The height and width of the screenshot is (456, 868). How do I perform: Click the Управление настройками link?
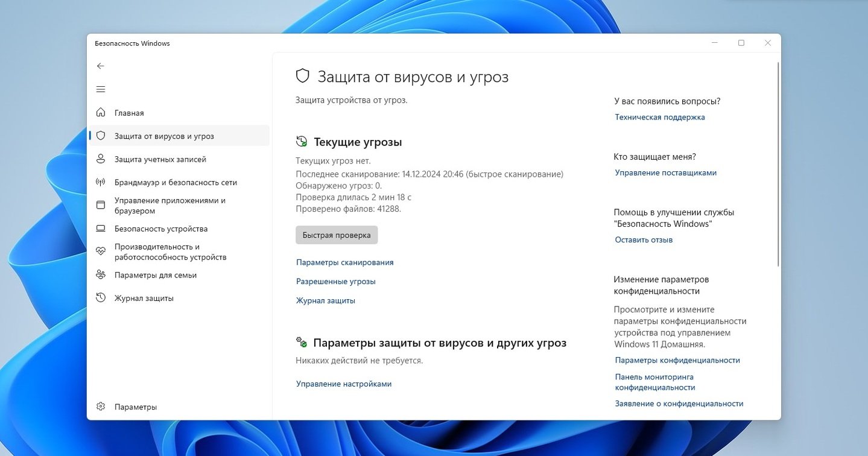click(x=344, y=384)
